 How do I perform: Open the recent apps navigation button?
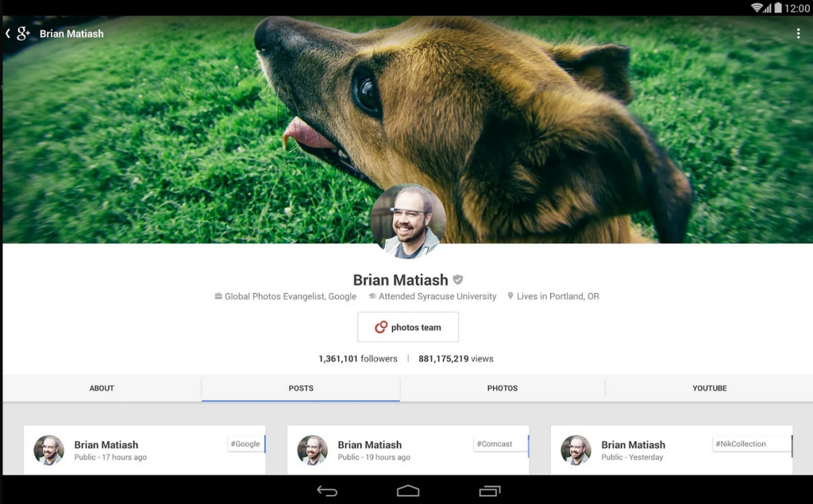489,491
